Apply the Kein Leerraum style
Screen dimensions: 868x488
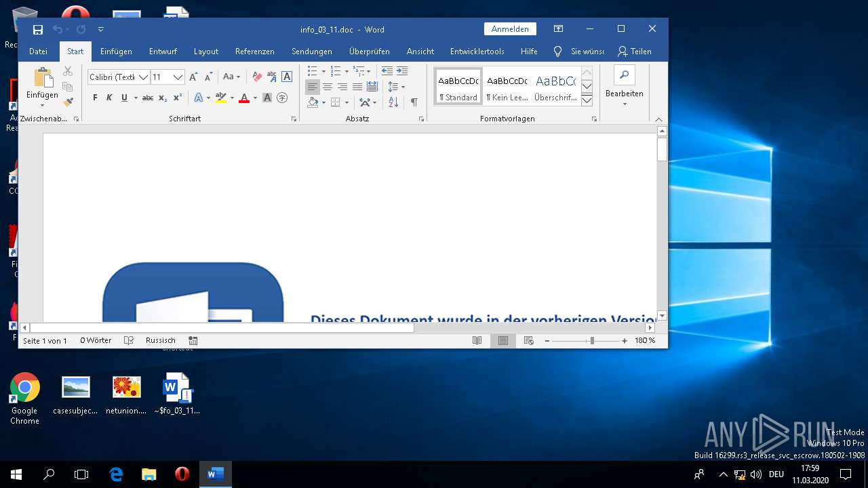[507, 87]
